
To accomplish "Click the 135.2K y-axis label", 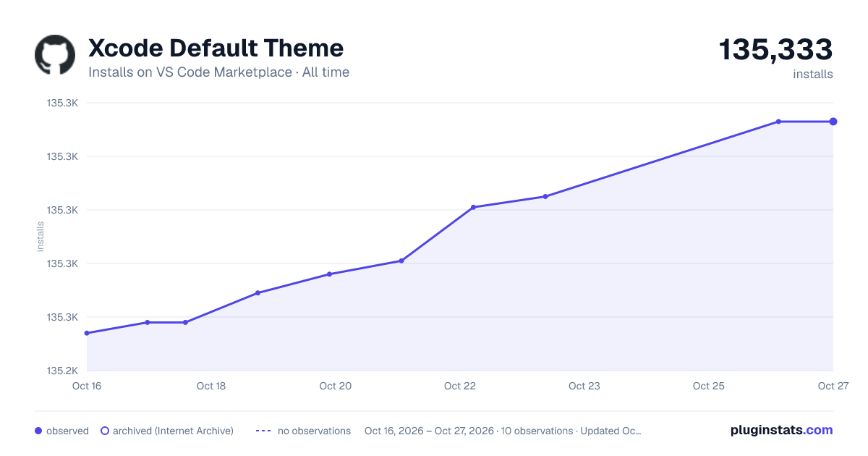I will click(x=62, y=371).
